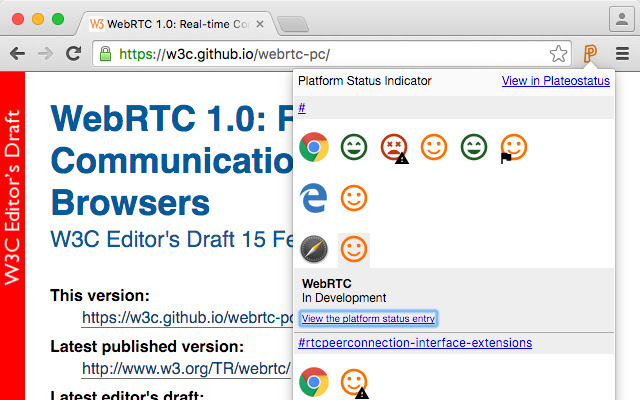Click the green secure lock icon
This screenshot has width=640, height=400.
(105, 54)
